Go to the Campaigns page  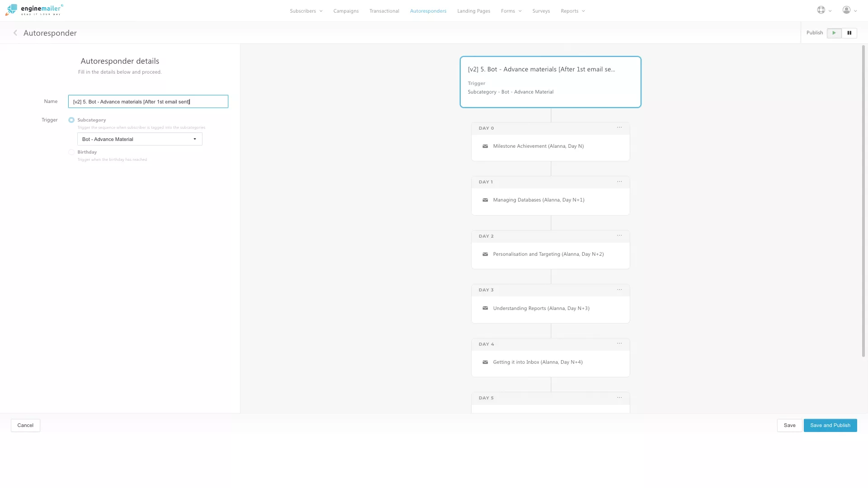346,11
